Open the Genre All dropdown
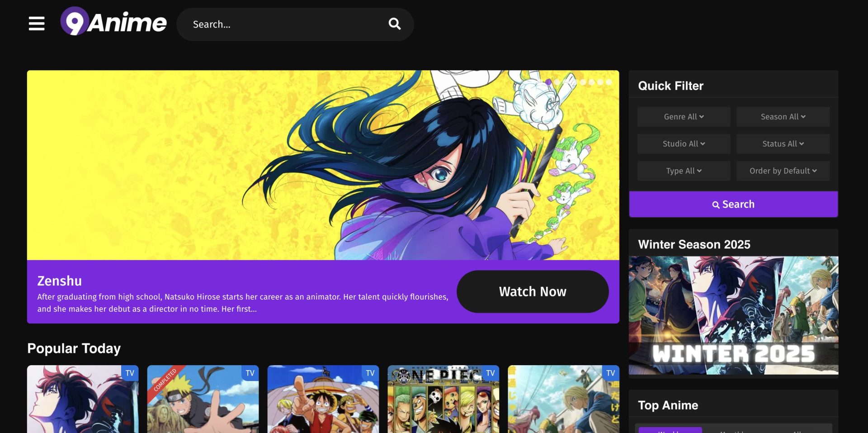Screen dimensions: 868x433 tap(683, 116)
